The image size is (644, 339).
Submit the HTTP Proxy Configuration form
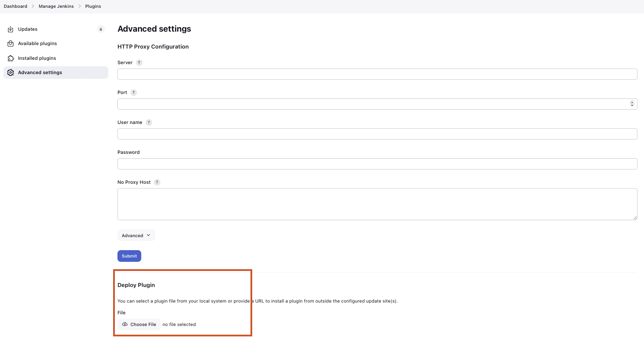129,256
